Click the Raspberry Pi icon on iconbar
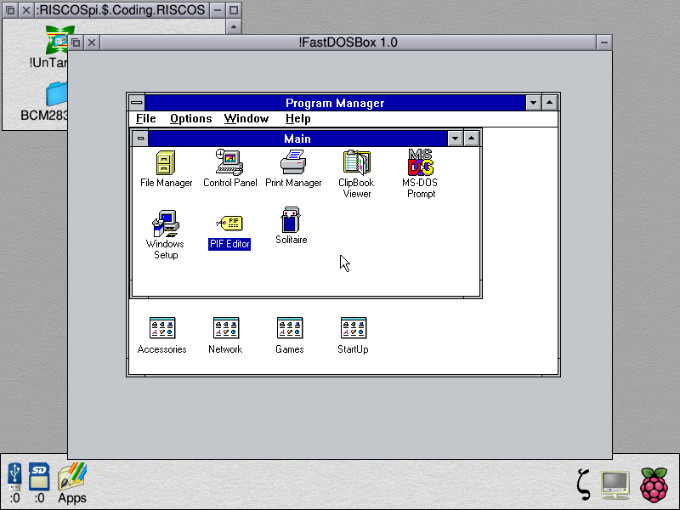The width and height of the screenshot is (680, 510). coord(654,485)
